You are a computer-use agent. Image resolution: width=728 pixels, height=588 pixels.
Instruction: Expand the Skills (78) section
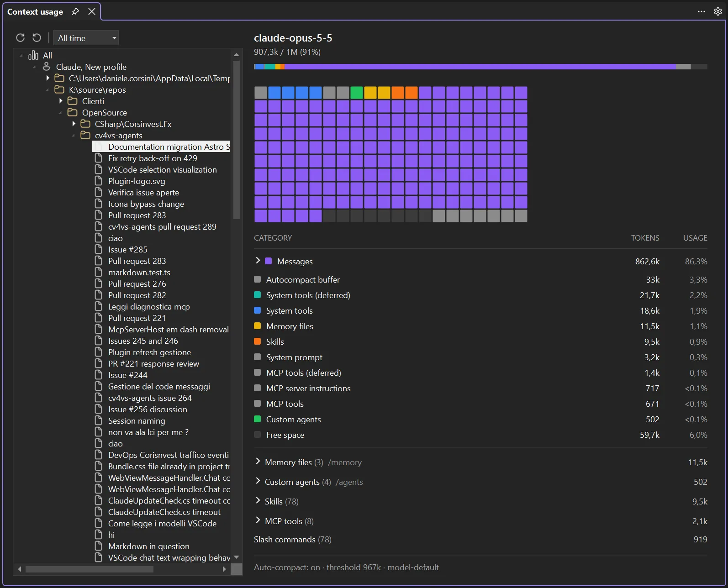258,501
